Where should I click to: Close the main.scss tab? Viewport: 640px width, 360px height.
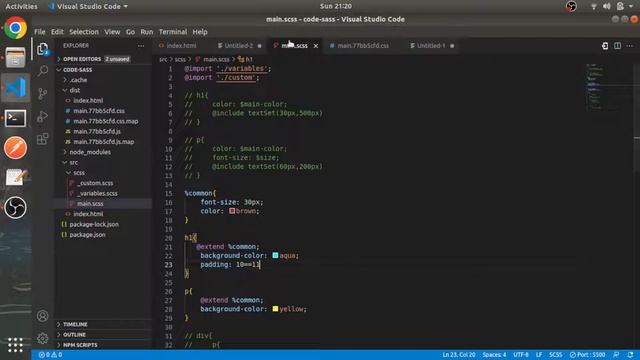(316, 46)
